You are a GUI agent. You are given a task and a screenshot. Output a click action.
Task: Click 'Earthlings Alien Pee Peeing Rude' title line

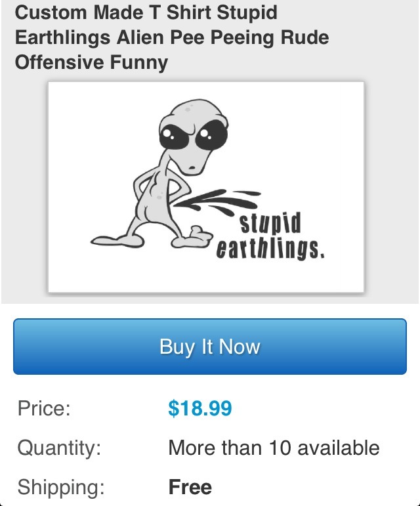(172, 37)
